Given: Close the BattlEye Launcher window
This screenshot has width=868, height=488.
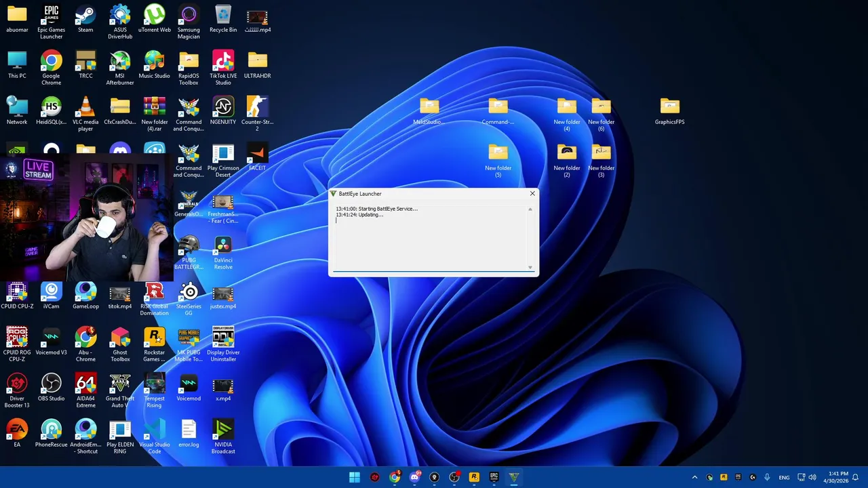Looking at the screenshot, I should coord(532,194).
